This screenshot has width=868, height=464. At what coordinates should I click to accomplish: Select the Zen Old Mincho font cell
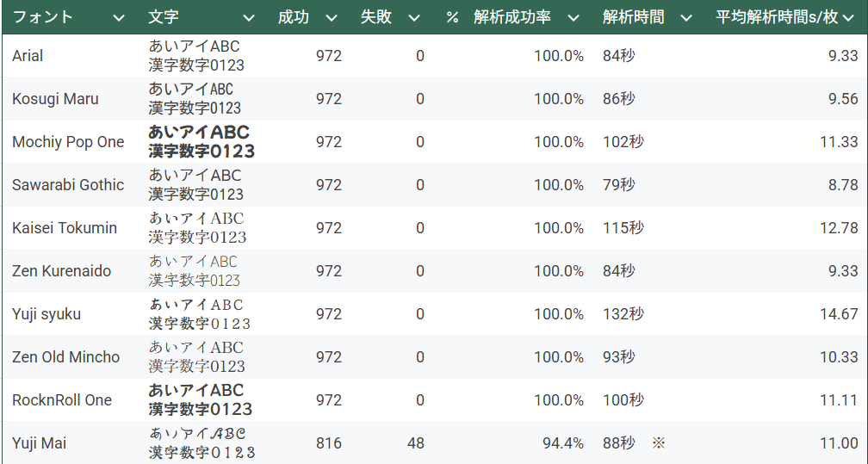(x=65, y=357)
